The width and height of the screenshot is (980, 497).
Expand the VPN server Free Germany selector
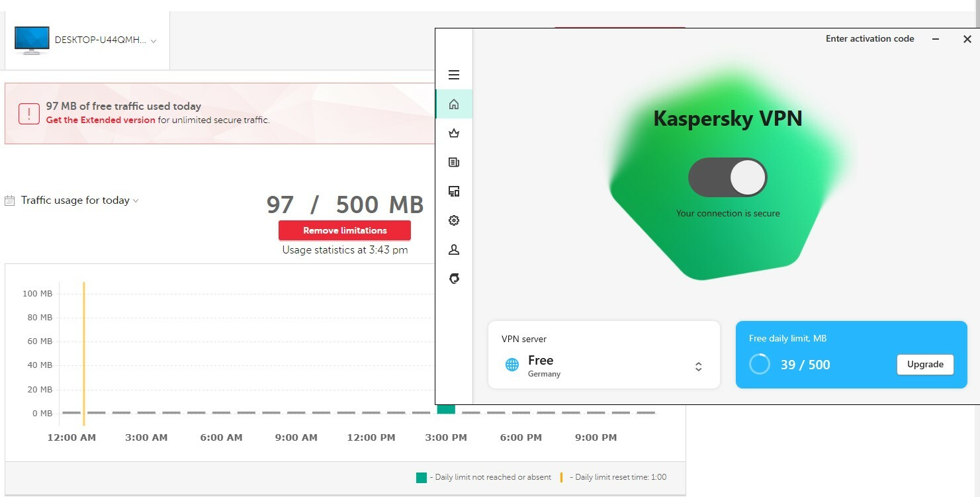[x=603, y=355]
